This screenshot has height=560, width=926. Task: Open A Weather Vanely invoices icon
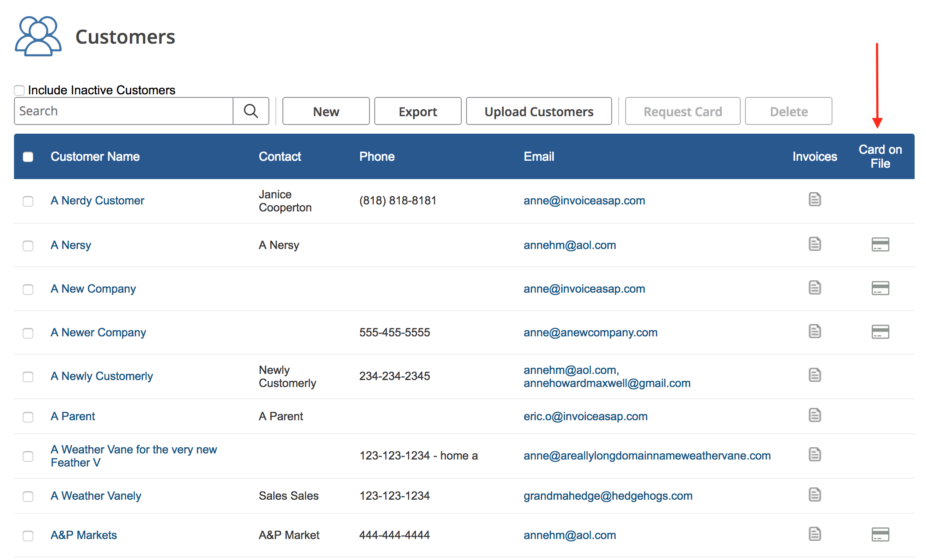point(815,495)
